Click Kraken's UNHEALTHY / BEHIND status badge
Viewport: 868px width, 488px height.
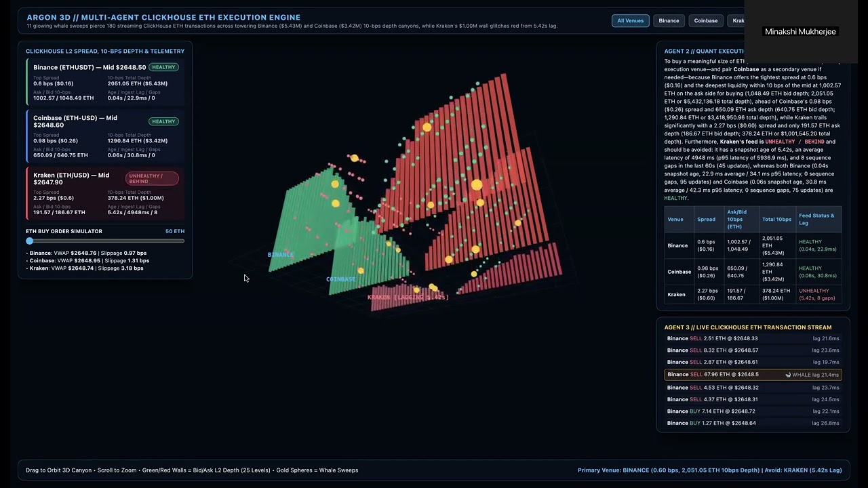tap(152, 178)
